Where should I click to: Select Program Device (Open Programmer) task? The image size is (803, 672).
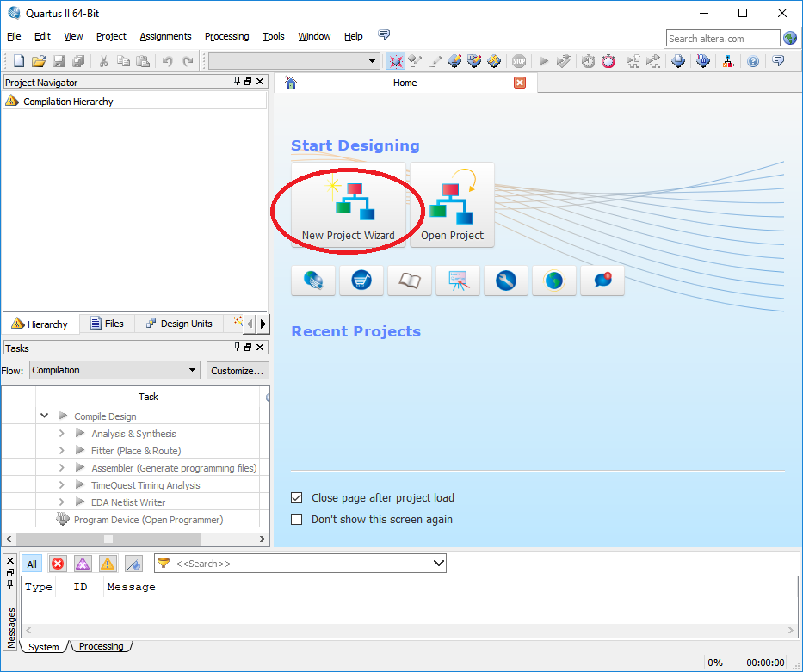149,520
